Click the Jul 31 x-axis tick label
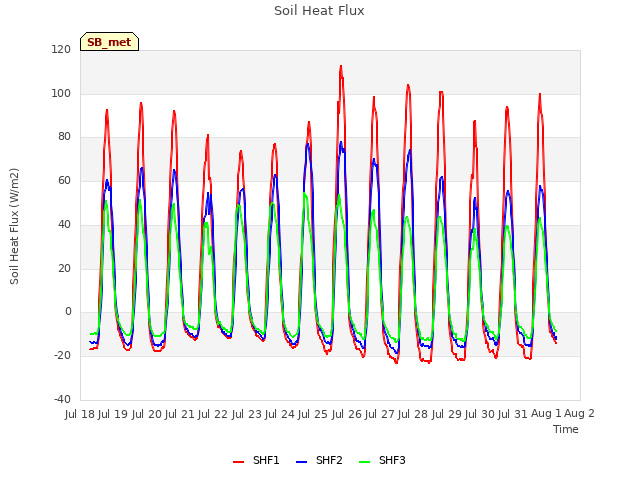640x480 pixels. (x=513, y=414)
